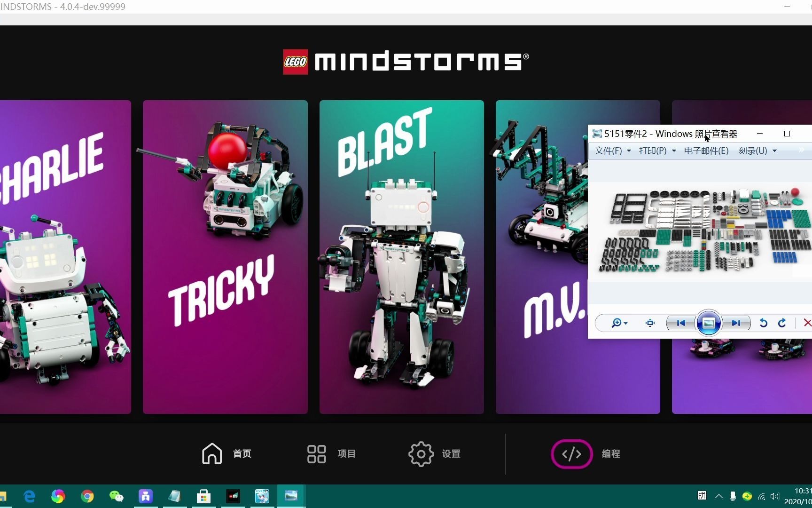Switch to Photo Viewer taskbar icon
Viewport: 812px width, 508px height.
coord(291,496)
